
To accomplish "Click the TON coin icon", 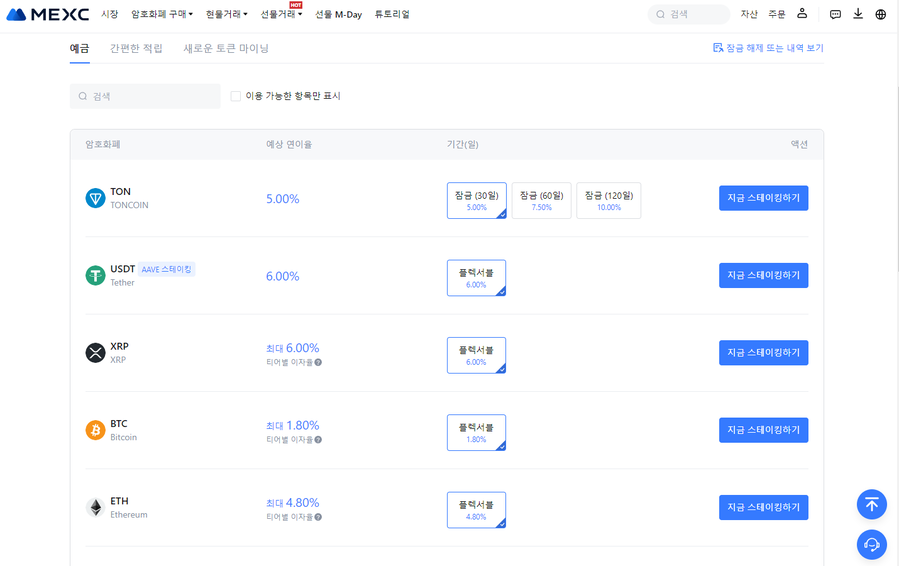I will tap(95, 198).
